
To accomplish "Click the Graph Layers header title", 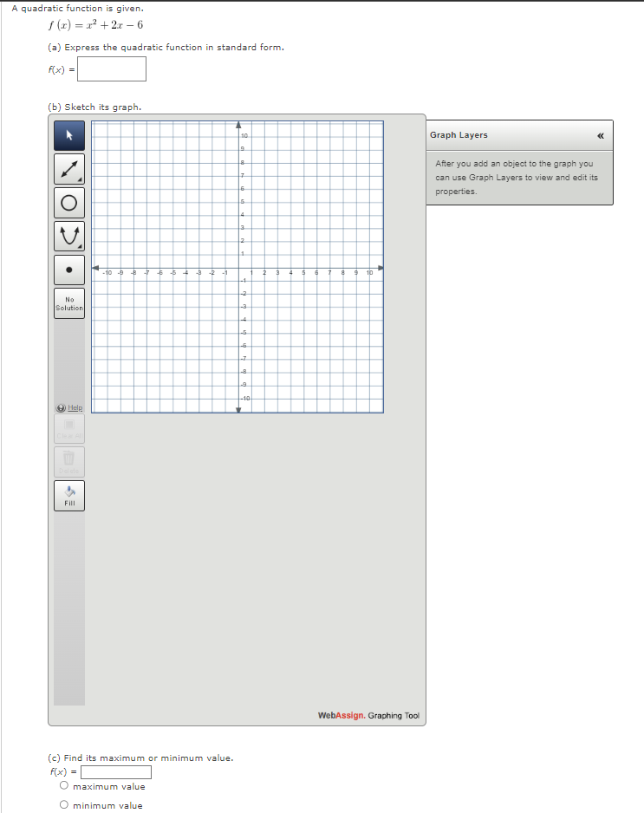I will (459, 135).
